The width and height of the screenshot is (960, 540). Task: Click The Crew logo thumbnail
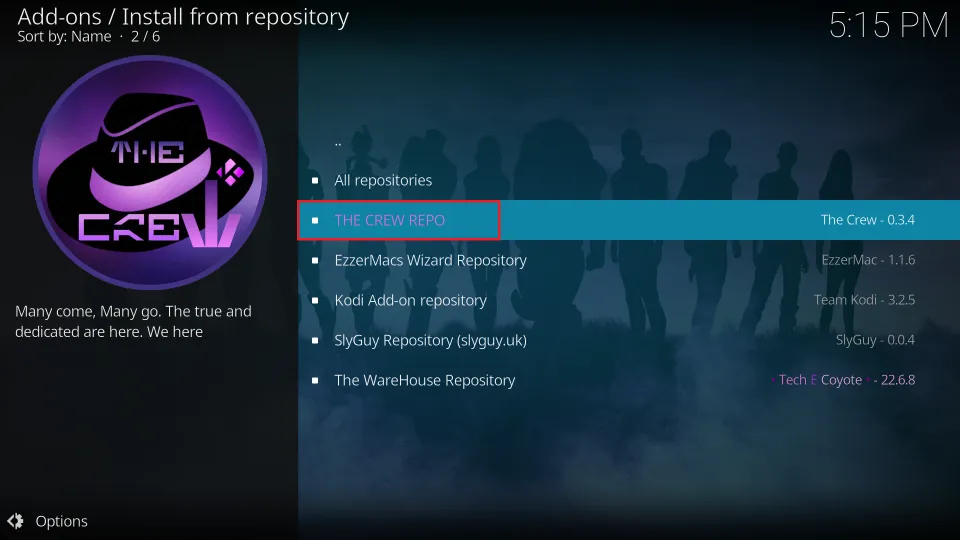(150, 172)
